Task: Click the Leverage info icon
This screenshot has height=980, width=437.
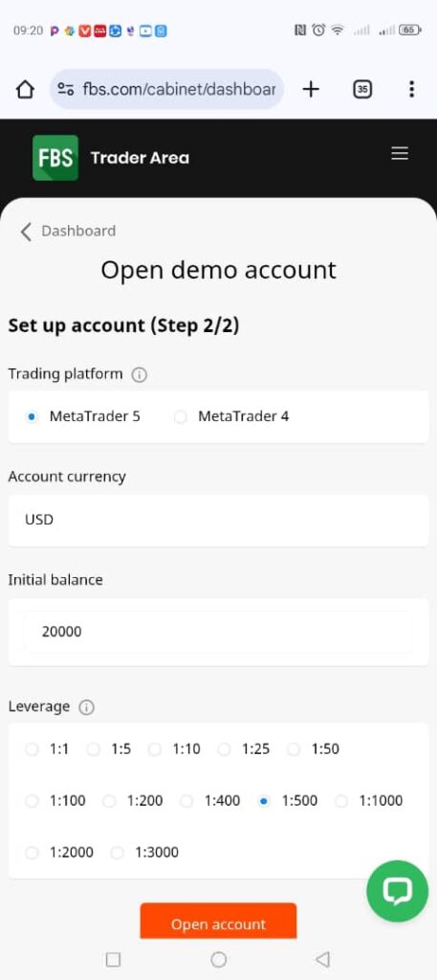Action: (86, 707)
